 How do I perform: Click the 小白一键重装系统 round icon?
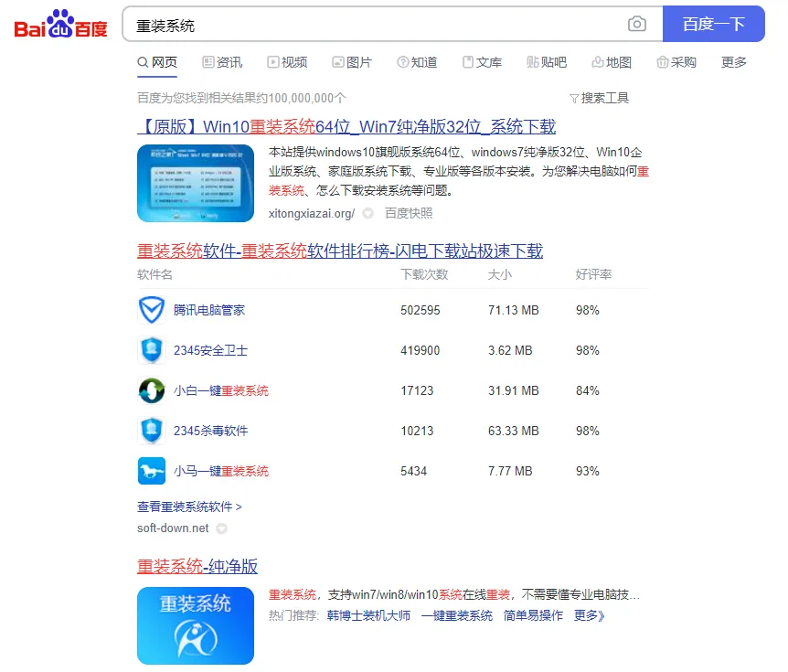(x=151, y=390)
